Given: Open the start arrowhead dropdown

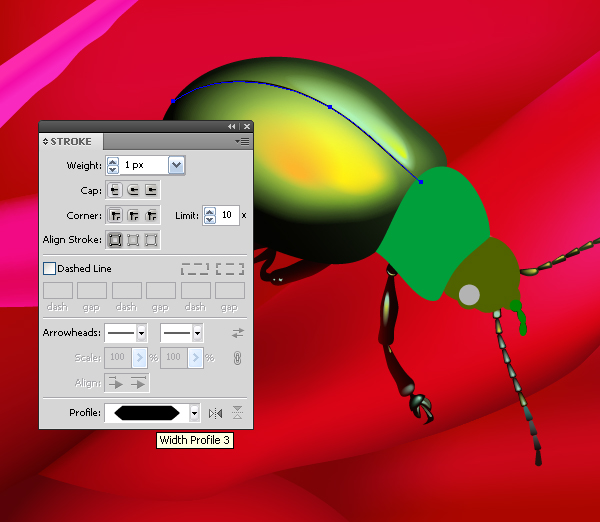Looking at the screenshot, I should [x=141, y=333].
